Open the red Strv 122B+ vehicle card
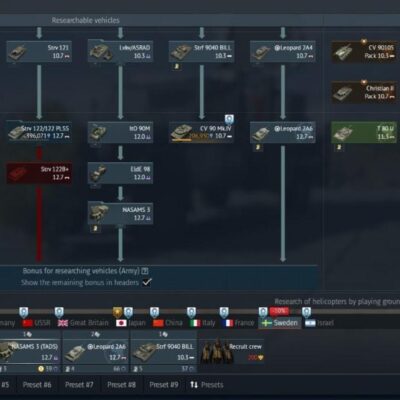The height and width of the screenshot is (400, 400). pos(39,173)
